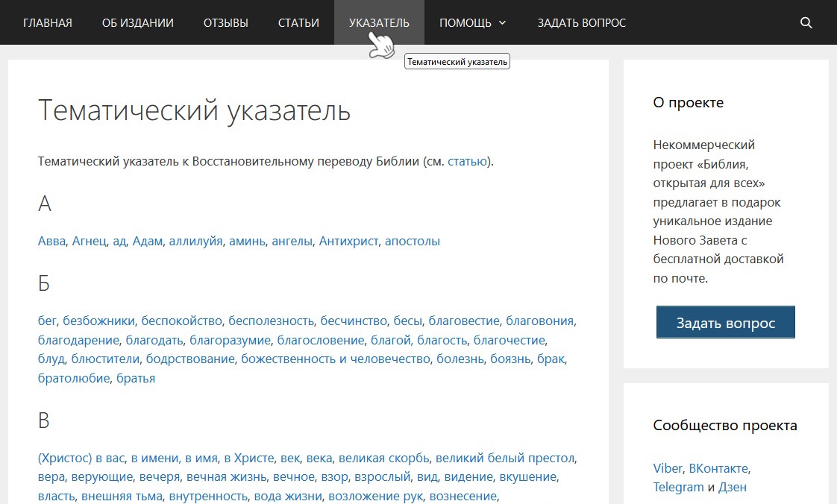837x504 pixels.
Task: Go to the СТАТЬИ page
Action: point(298,22)
